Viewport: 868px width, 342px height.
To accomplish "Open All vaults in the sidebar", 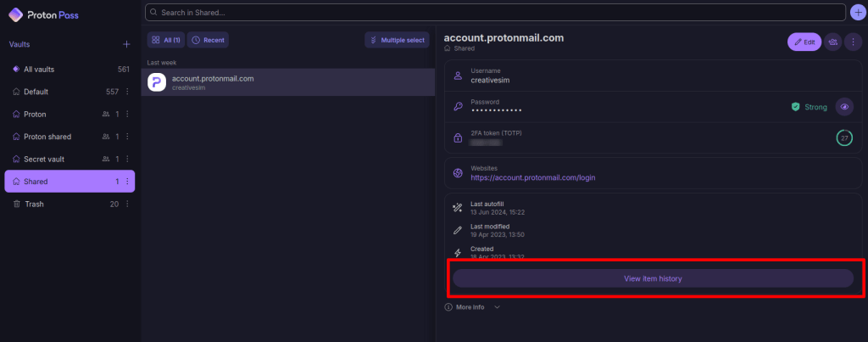I will [x=70, y=70].
